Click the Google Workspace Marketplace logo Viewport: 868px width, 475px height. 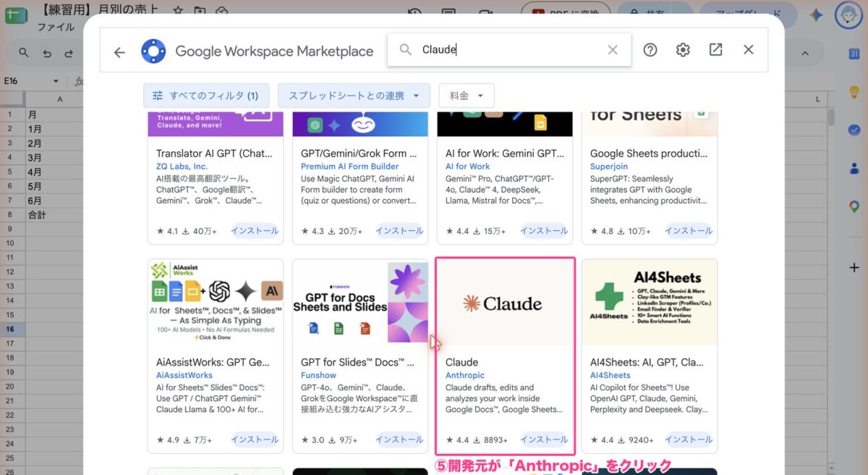pos(153,51)
